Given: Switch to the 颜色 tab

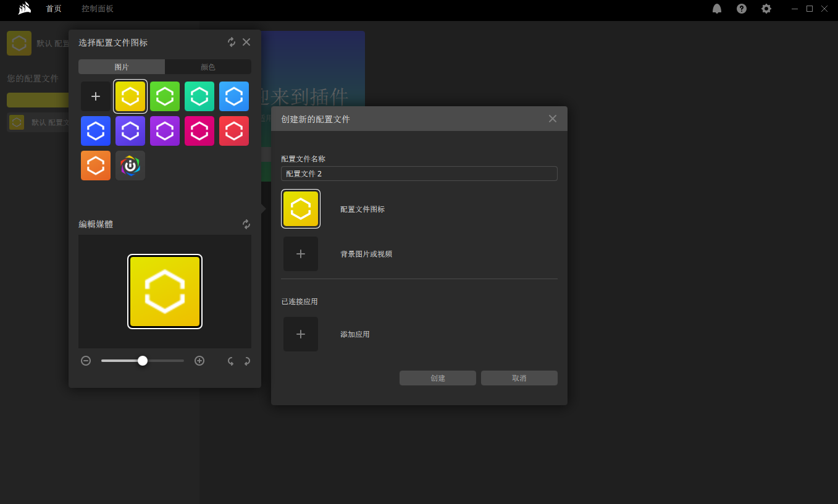Looking at the screenshot, I should [x=208, y=67].
